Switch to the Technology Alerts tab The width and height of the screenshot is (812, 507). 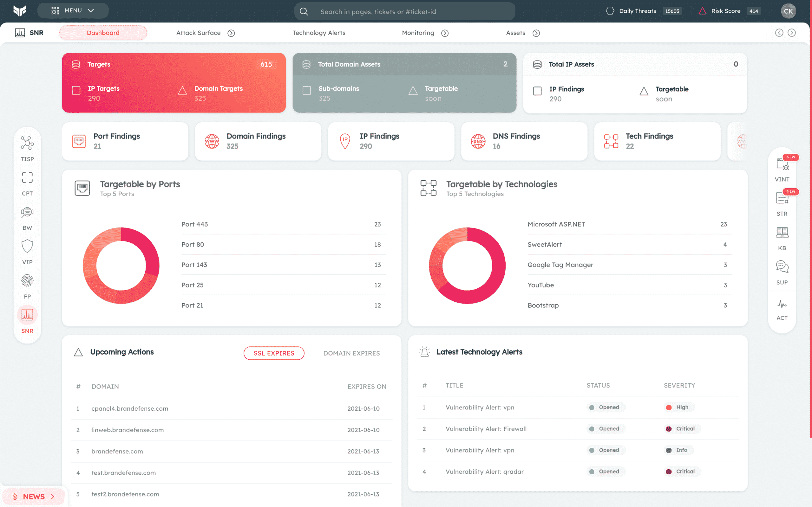(x=319, y=33)
